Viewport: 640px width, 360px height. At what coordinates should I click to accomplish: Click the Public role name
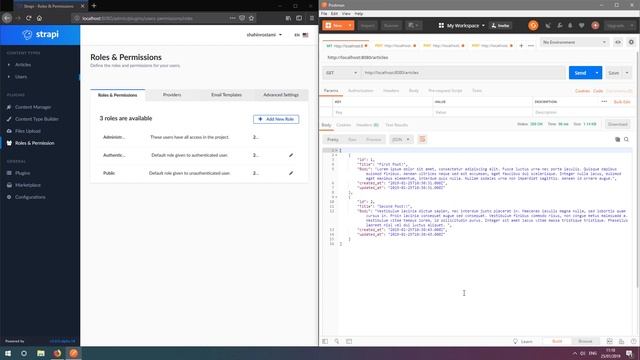109,173
